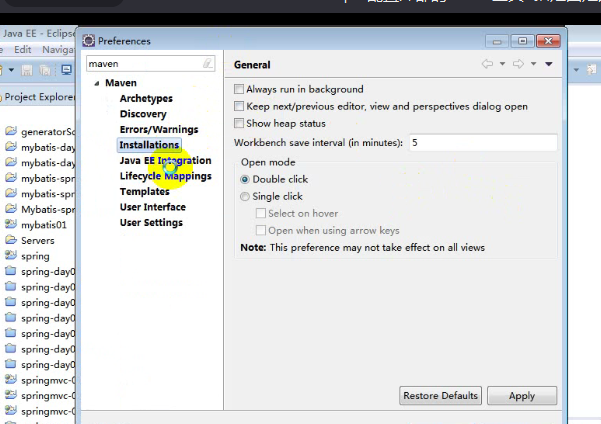Select mybatis01 in Project Explorer
Viewport: 601px width, 424px height.
(44, 225)
